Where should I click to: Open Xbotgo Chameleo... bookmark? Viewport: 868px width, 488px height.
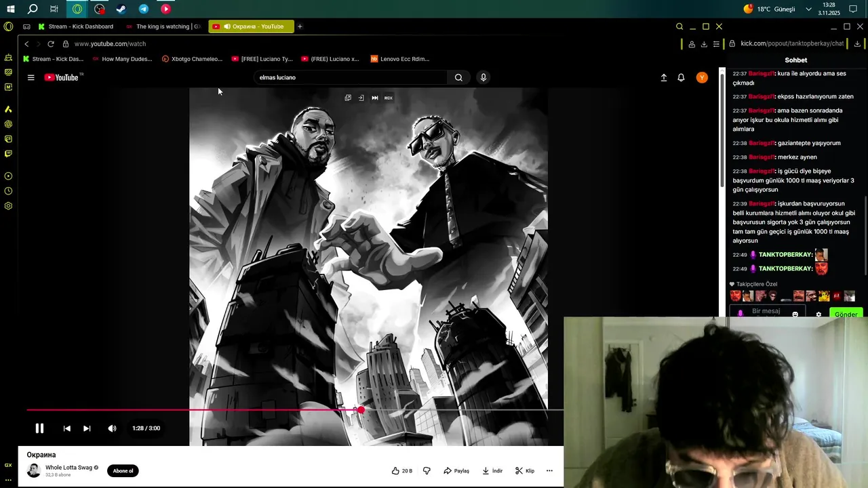point(193,59)
